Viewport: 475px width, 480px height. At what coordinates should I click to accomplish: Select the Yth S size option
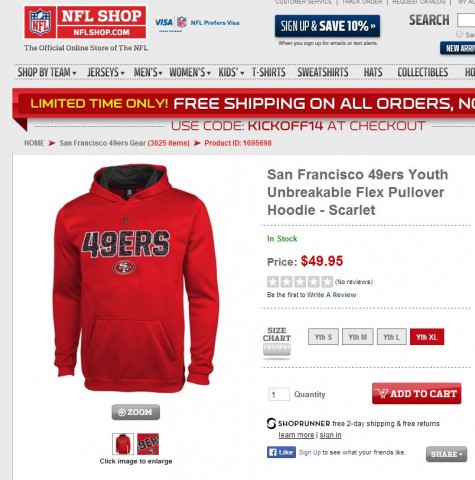[x=323, y=337]
